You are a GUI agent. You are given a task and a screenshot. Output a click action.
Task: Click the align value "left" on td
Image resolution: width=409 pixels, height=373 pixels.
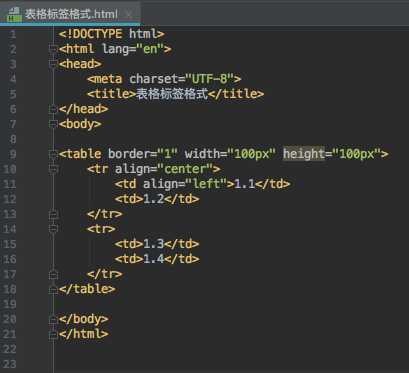click(x=206, y=184)
